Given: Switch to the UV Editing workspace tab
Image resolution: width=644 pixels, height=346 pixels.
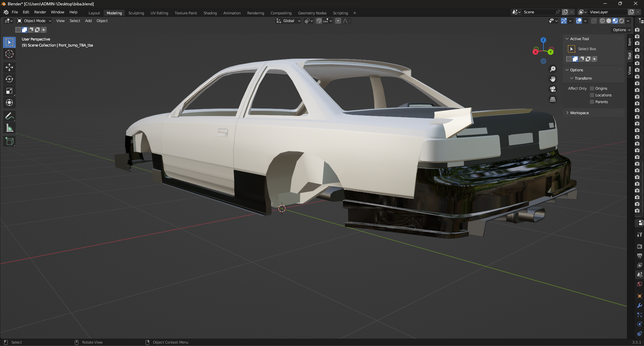Looking at the screenshot, I should tap(159, 13).
